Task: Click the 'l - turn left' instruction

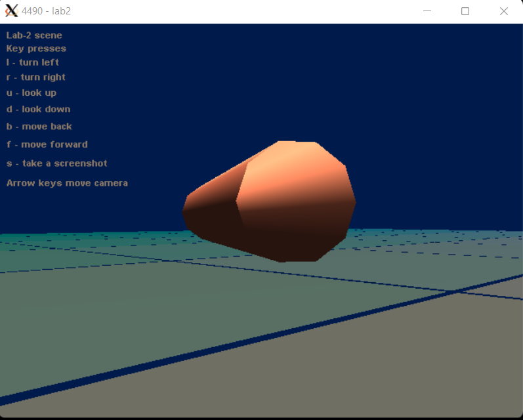Action: point(32,62)
